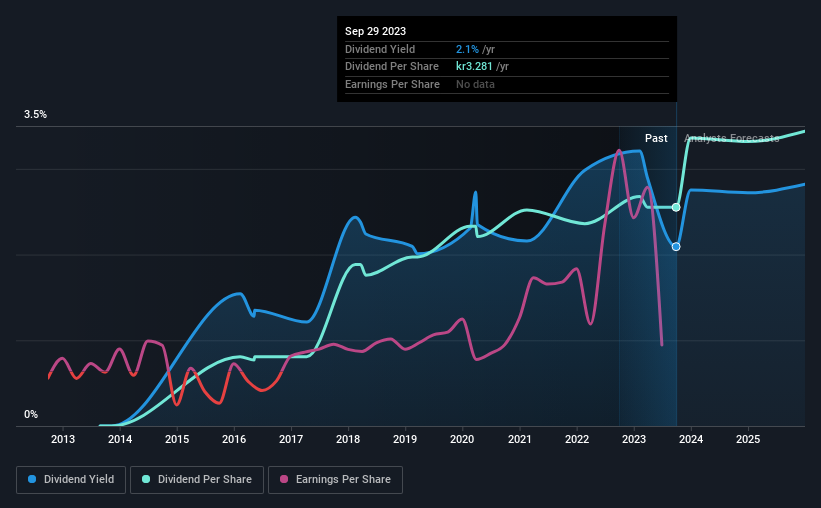Click the Analysts Forecasts region label
Viewport: 821px width, 508px height.
point(732,138)
